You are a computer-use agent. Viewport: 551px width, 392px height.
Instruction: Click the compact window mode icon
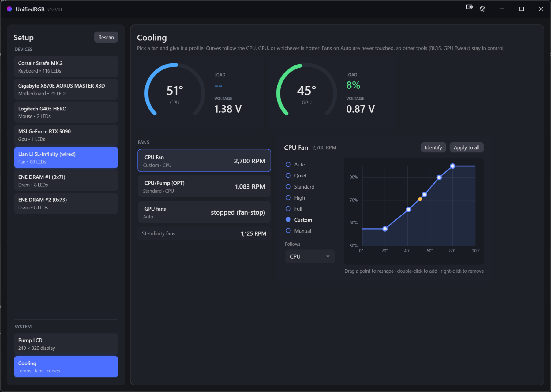(469, 7)
